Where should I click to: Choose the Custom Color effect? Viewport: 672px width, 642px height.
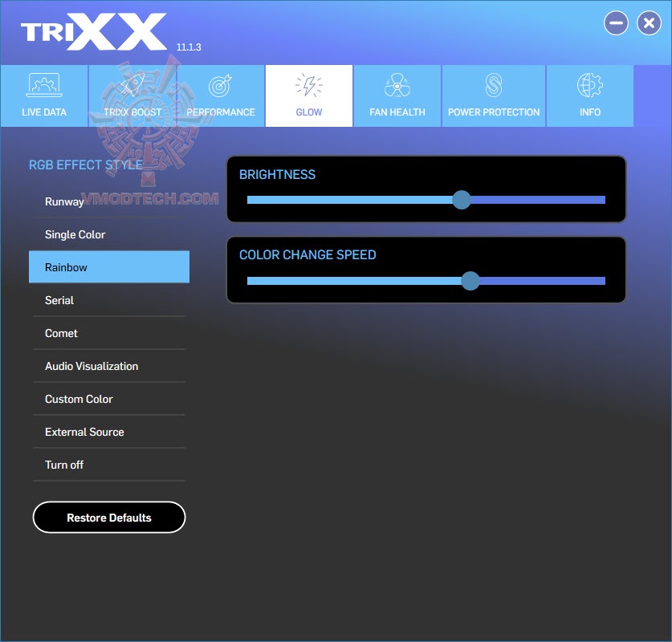tap(109, 399)
